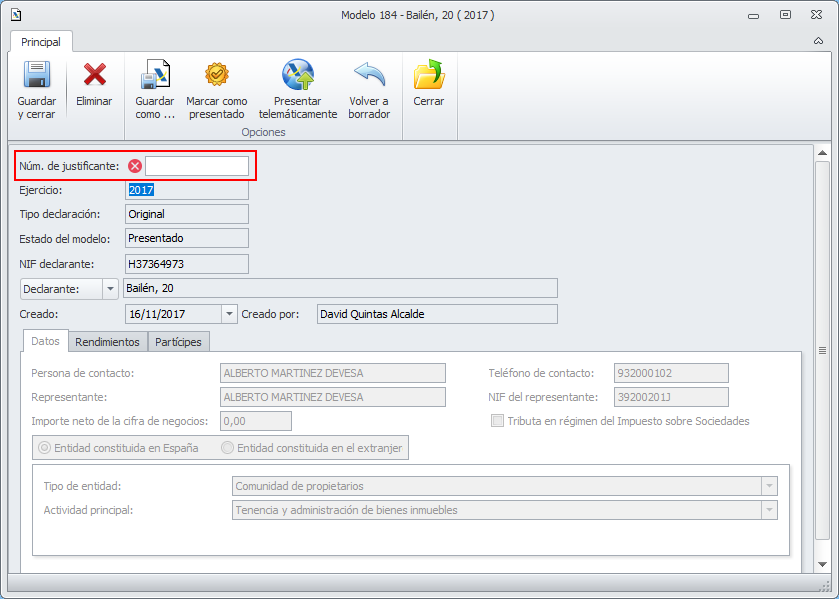Screen dimensions: 839x599
Task: Click the application icon in title bar
Action: (x=16, y=15)
